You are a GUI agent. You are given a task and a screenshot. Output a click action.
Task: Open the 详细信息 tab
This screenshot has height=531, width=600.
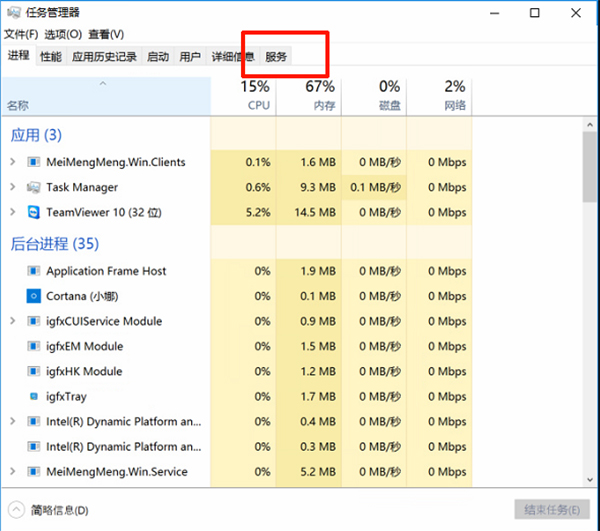point(233,57)
